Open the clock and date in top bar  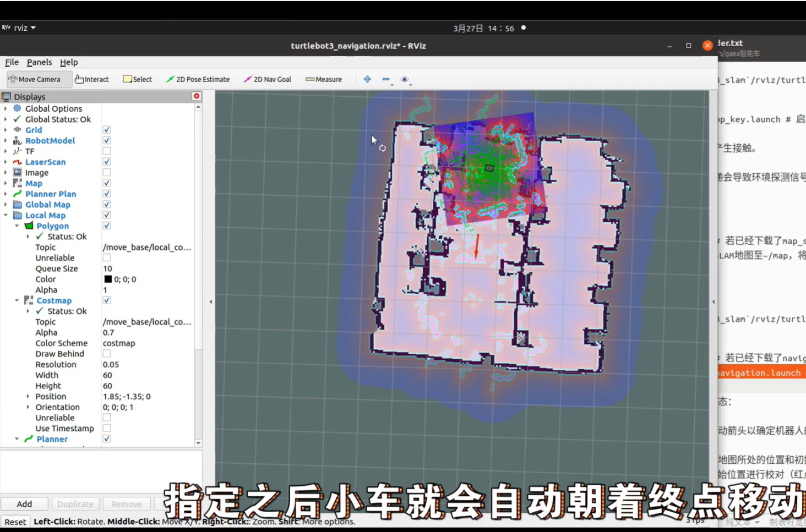[483, 28]
